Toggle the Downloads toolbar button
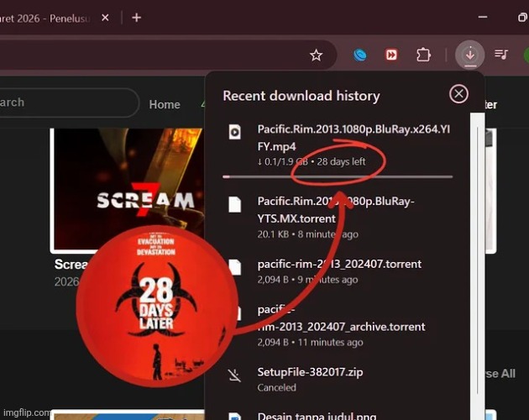The image size is (529, 420). point(469,55)
